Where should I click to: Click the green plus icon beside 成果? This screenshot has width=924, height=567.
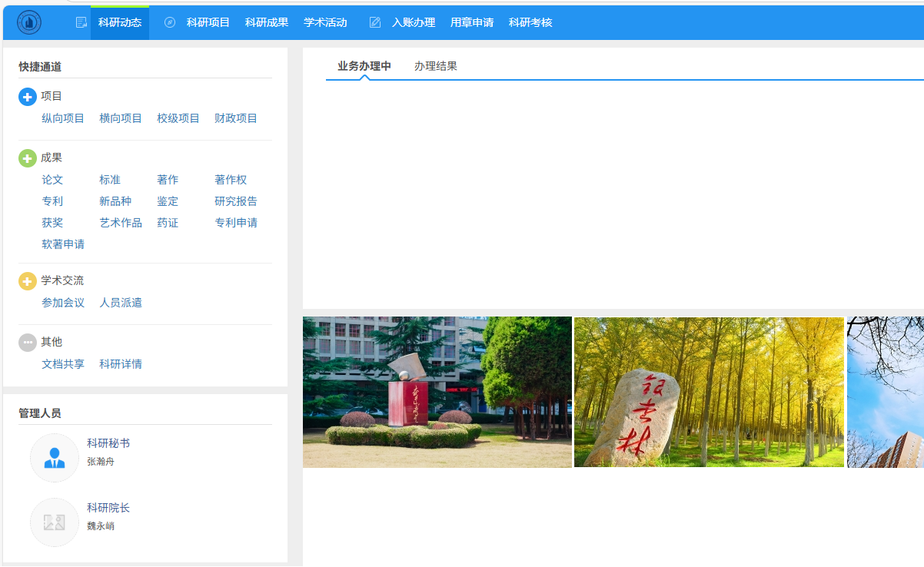(28, 158)
